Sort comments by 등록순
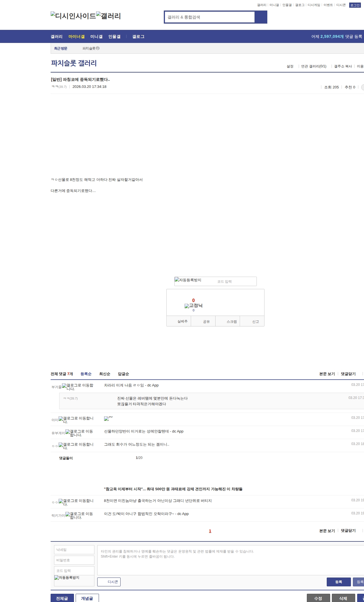 [86, 374]
